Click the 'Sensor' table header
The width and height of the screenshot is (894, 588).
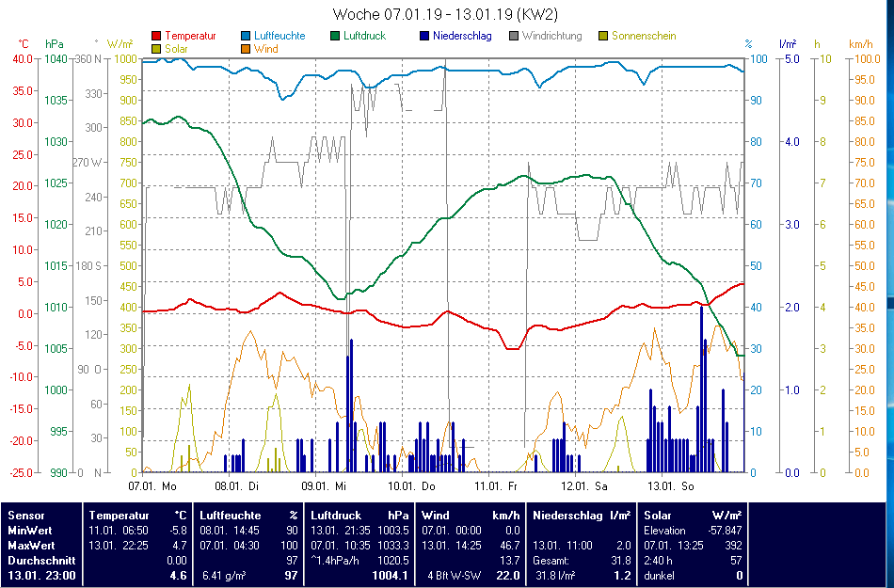pyautogui.click(x=26, y=515)
